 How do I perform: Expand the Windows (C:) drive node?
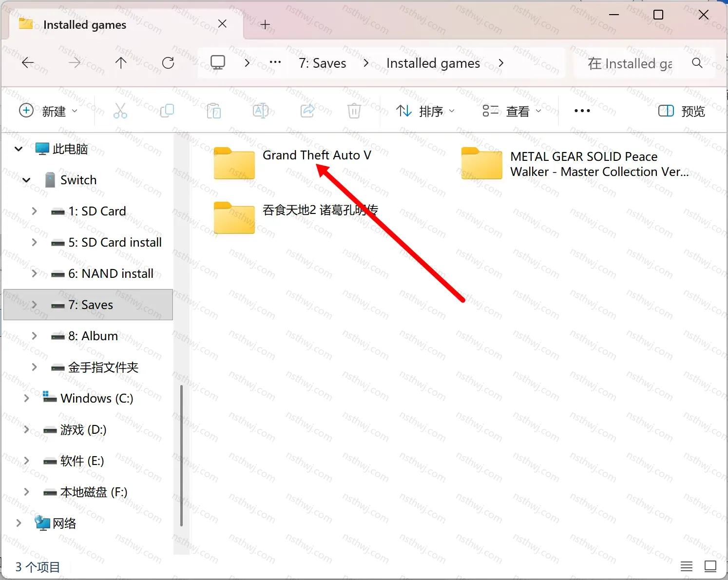[x=26, y=398]
